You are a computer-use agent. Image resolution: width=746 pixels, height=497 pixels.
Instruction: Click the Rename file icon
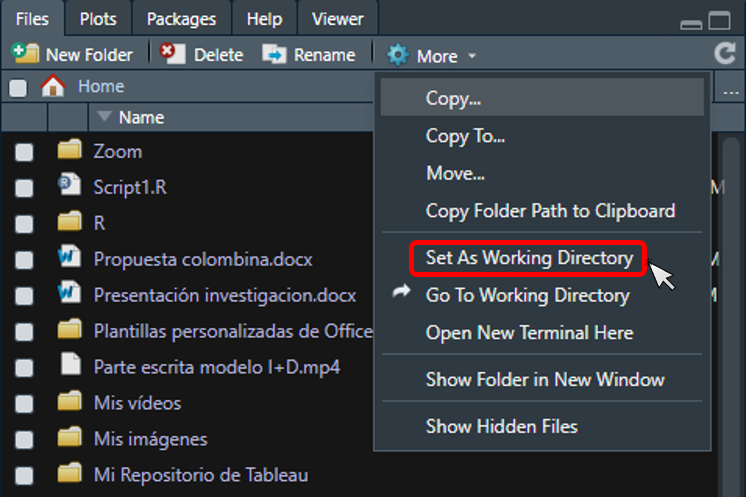[x=274, y=55]
